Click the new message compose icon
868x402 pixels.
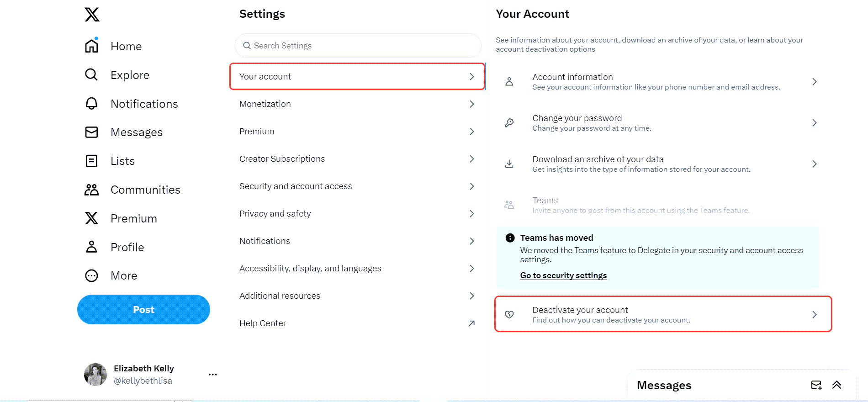point(816,385)
